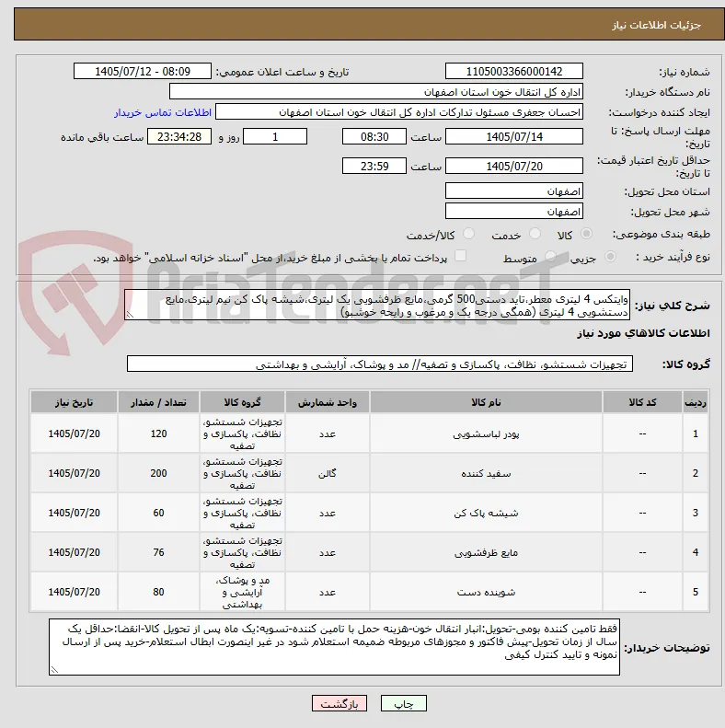Click the quantity 80 cell
The height and width of the screenshot is (728, 725).
click(x=159, y=592)
